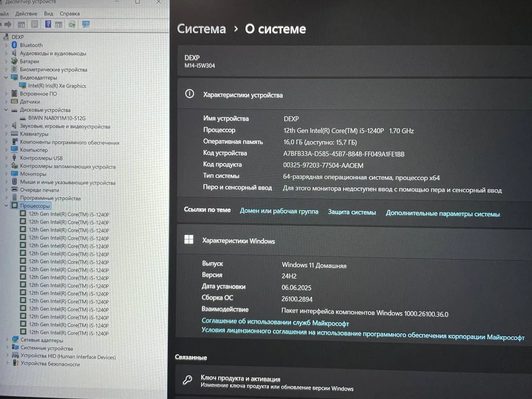
Task: Click the version value 24H2
Action: (x=289, y=276)
